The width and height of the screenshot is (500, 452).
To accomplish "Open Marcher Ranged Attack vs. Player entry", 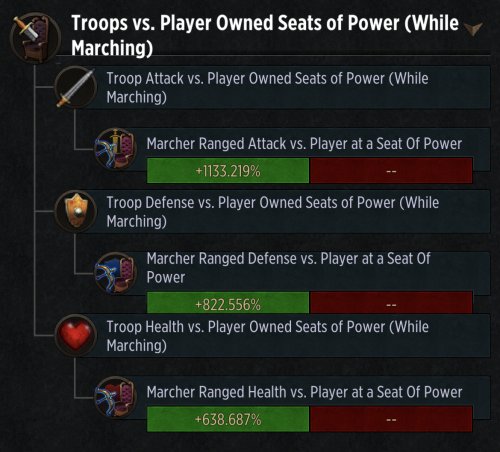I will (304, 144).
